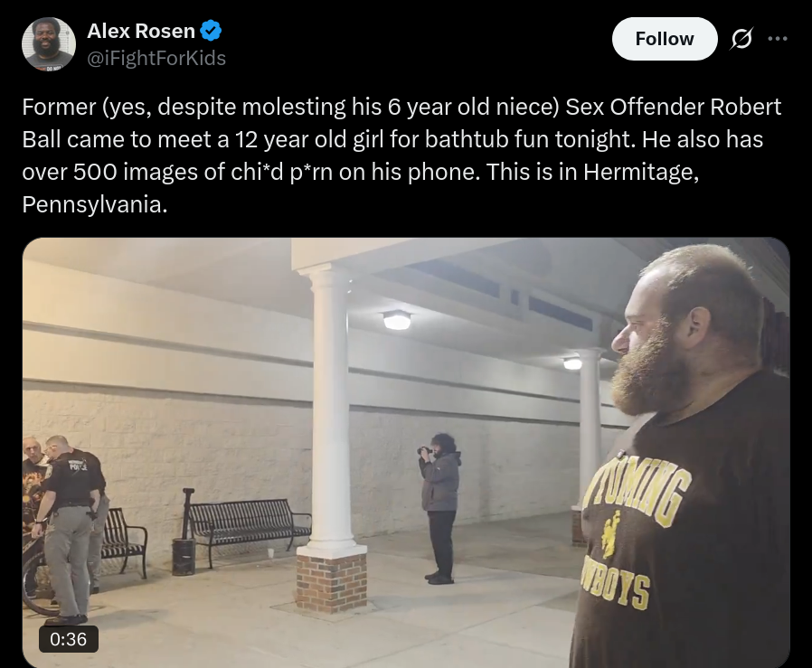
Task: Click the blue verified badge
Action: (x=212, y=31)
